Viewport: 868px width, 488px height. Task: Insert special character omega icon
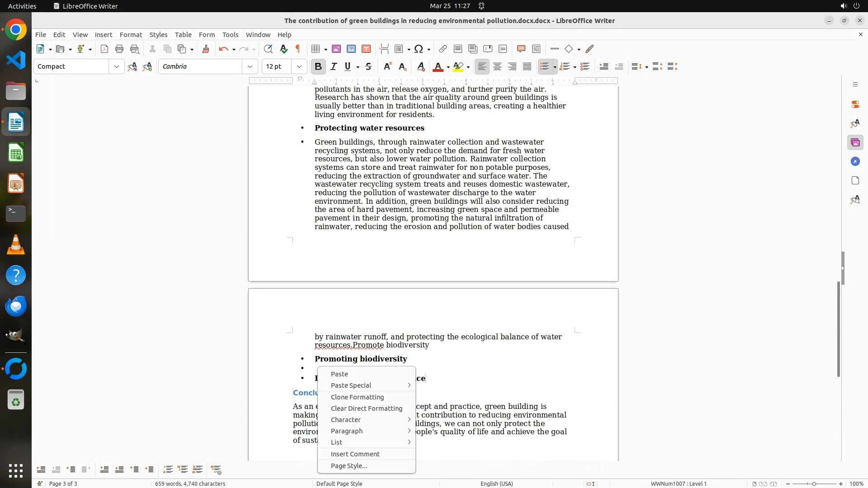pyautogui.click(x=419, y=49)
